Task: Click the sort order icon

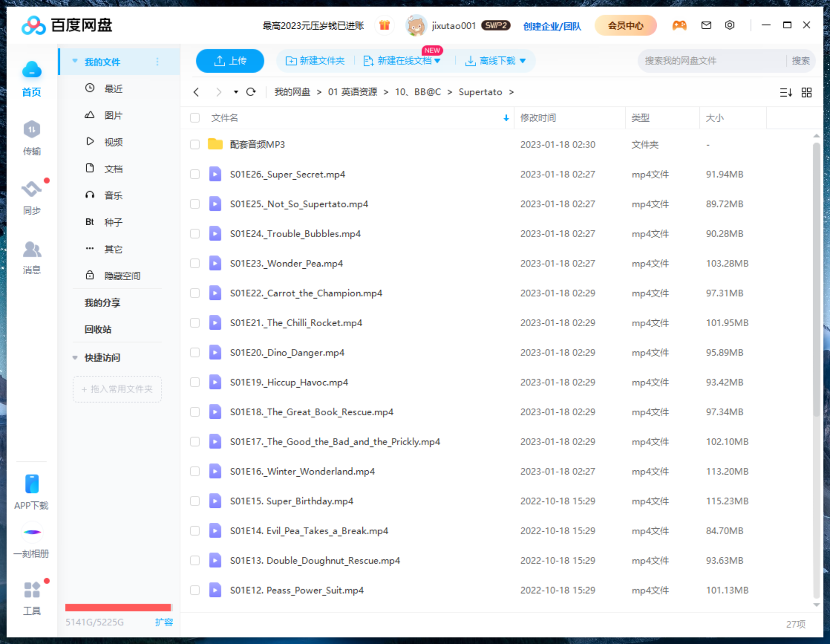Action: (x=785, y=93)
